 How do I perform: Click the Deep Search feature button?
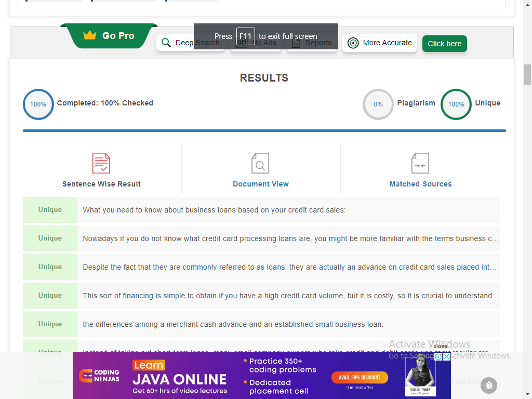coord(190,43)
